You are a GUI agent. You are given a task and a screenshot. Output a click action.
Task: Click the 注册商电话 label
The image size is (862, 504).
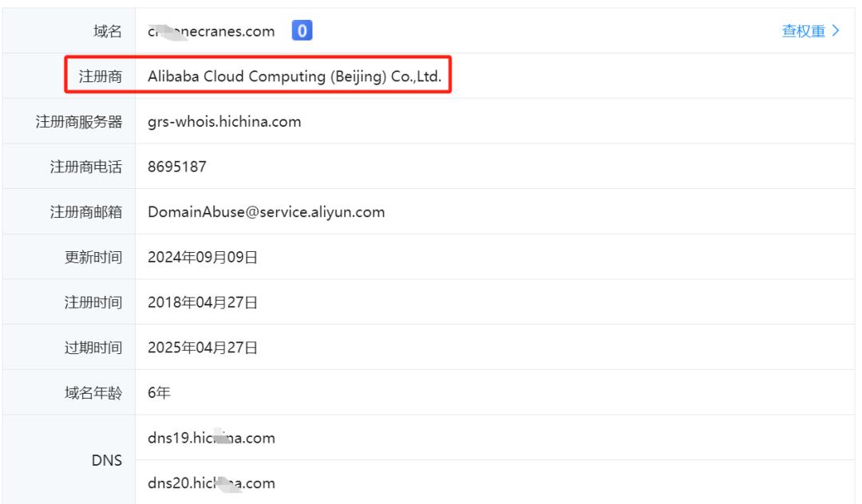(x=85, y=167)
